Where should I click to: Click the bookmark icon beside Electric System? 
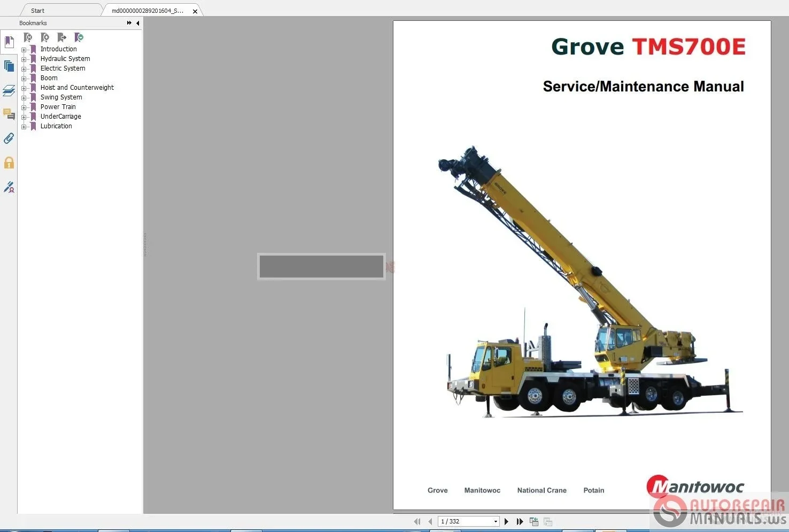click(34, 68)
